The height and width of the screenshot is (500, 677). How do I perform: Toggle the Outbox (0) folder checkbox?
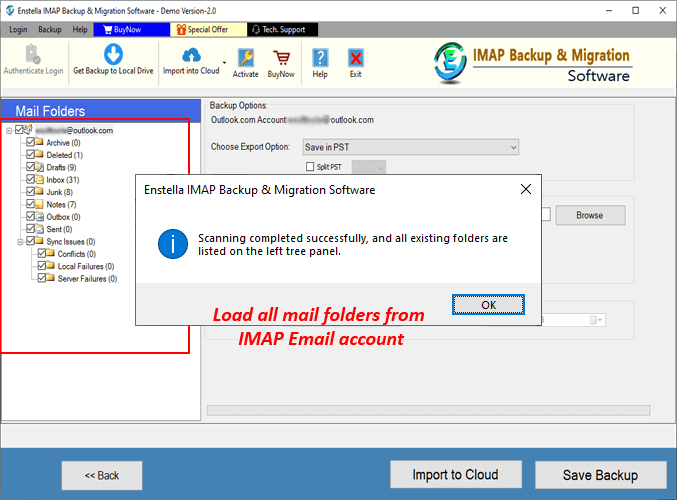pyautogui.click(x=30, y=216)
